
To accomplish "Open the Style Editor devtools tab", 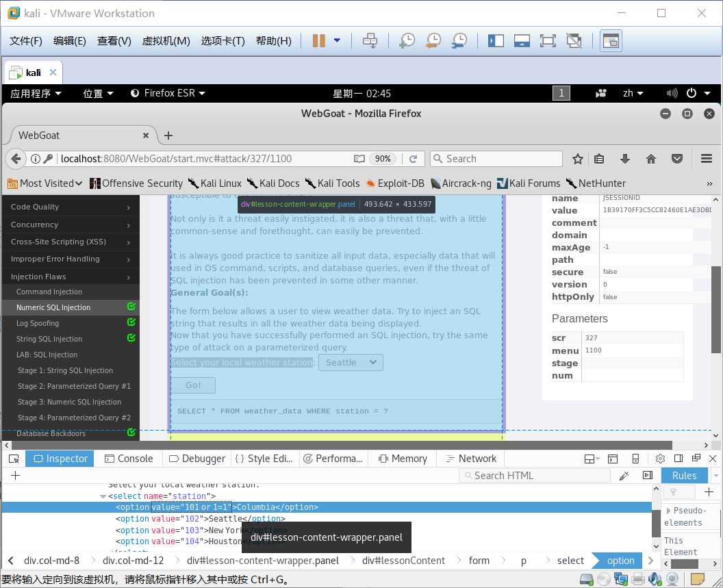I will click(264, 459).
